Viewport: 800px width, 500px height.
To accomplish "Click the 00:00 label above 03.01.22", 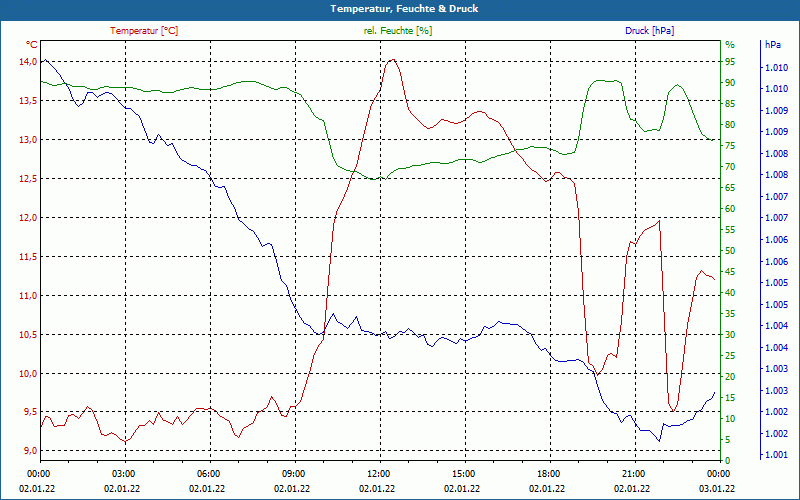I will pos(717,474).
